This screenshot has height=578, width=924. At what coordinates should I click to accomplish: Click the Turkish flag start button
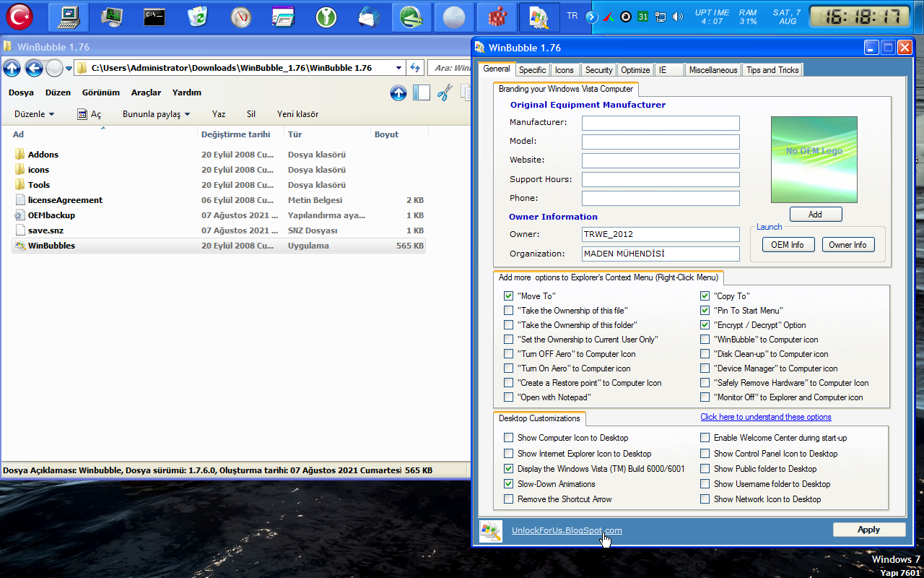pyautogui.click(x=19, y=17)
